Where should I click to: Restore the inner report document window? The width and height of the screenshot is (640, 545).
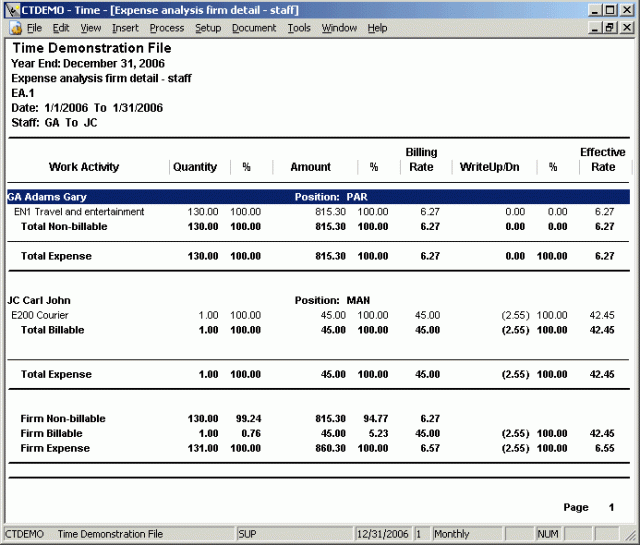click(611, 28)
